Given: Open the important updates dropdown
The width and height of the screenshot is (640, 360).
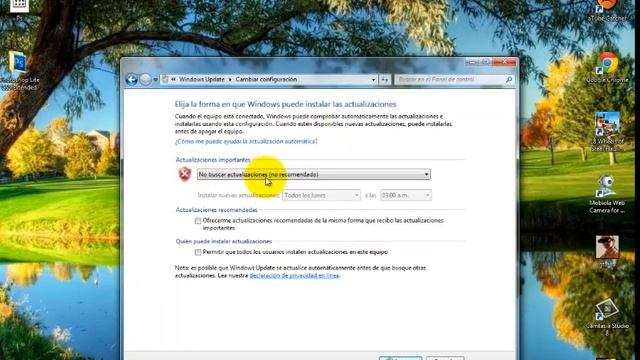Looking at the screenshot, I should (x=313, y=174).
